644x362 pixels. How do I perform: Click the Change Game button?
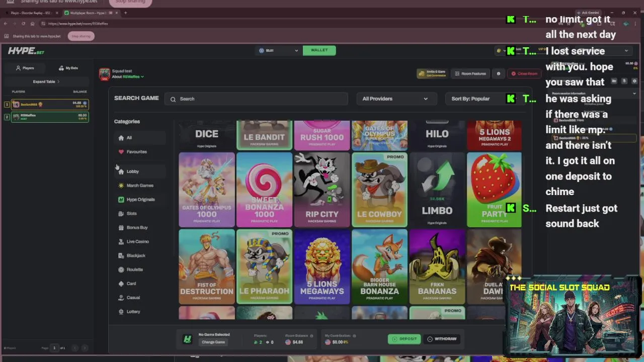213,342
